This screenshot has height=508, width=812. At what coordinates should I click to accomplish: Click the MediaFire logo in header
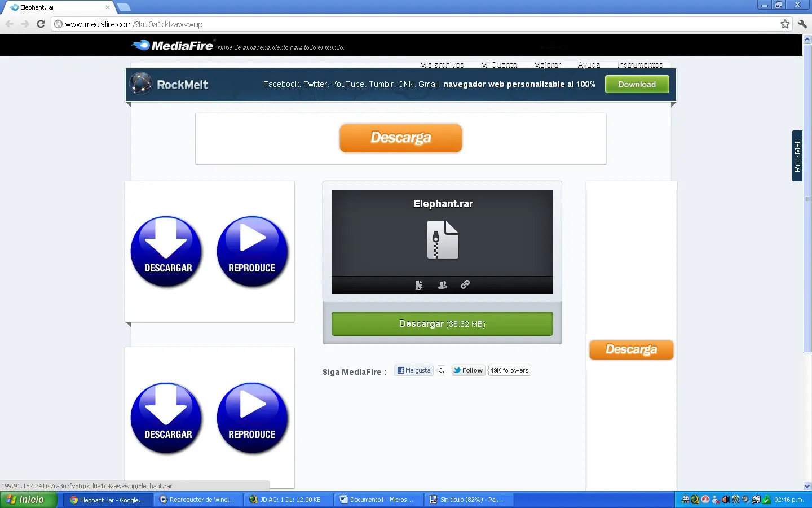click(x=173, y=45)
